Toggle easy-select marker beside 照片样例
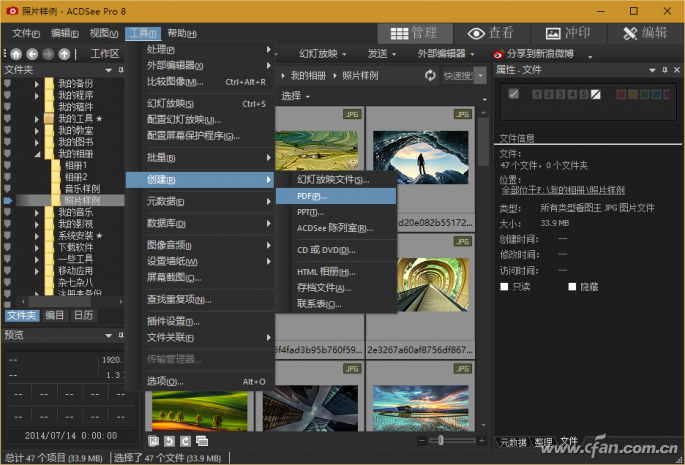This screenshot has height=465, width=685. [7, 201]
